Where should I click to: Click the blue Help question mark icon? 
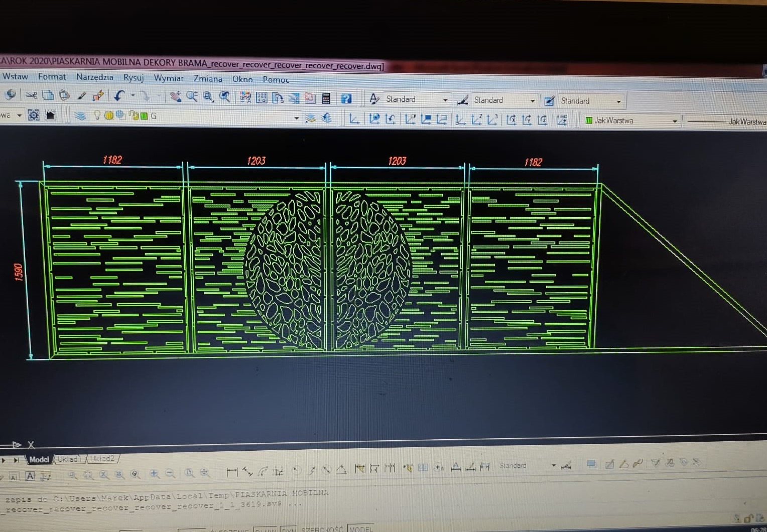pos(346,98)
